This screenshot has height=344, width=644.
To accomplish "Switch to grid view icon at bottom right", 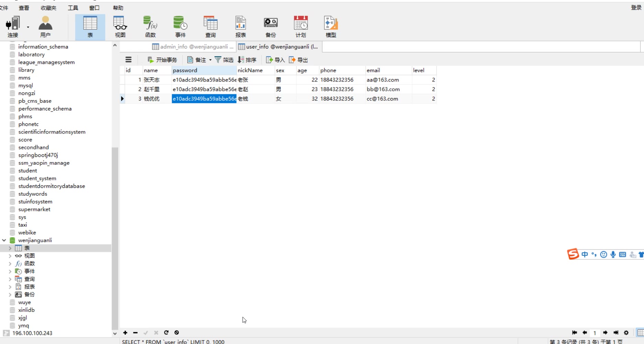I will click(x=641, y=333).
